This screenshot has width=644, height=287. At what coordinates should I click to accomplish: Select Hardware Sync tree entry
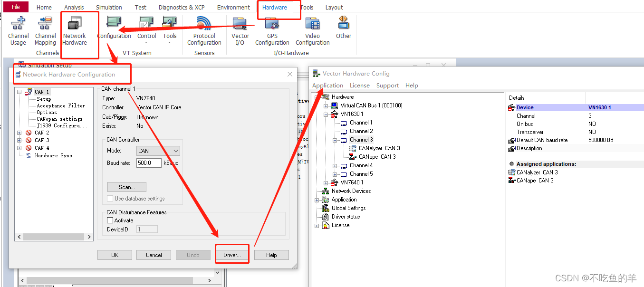click(x=53, y=155)
